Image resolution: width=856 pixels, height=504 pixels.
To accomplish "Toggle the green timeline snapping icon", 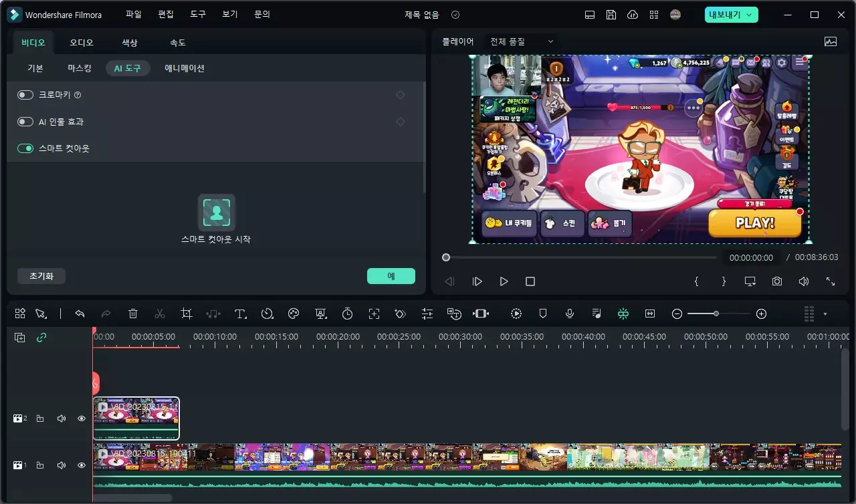I will (623, 313).
